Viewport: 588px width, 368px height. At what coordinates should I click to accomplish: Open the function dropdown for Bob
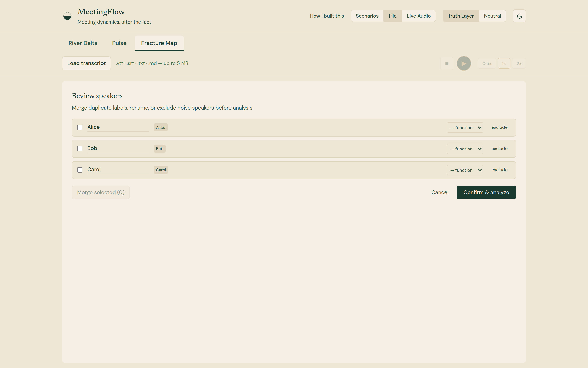click(465, 149)
